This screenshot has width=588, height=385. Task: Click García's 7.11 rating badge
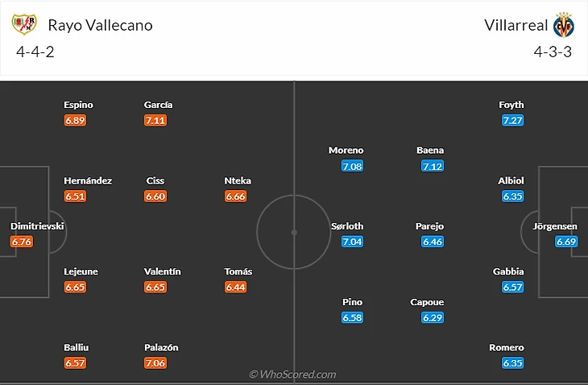click(155, 120)
